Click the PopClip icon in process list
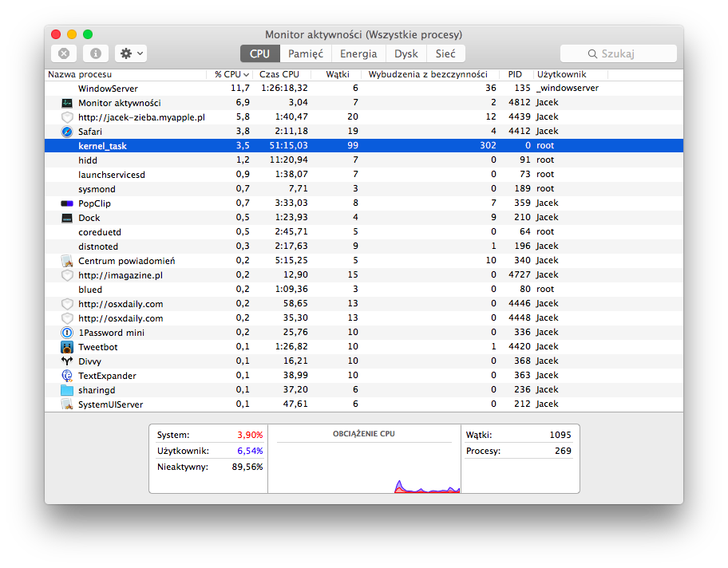 (x=67, y=203)
